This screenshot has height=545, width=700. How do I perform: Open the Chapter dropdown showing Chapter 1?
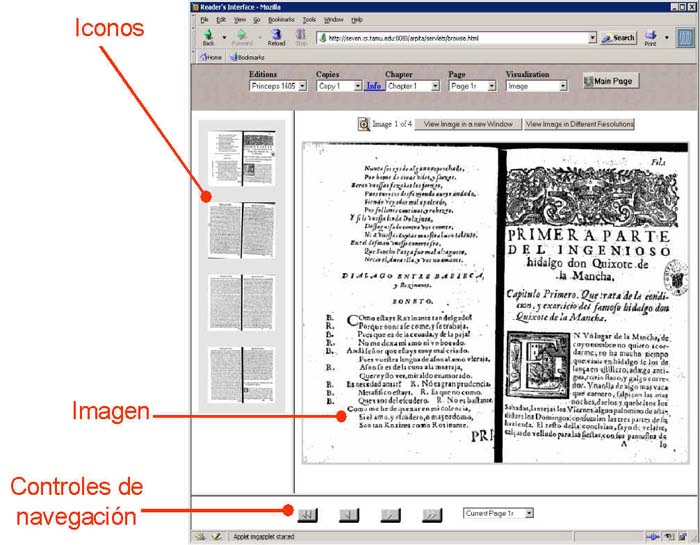[413, 86]
